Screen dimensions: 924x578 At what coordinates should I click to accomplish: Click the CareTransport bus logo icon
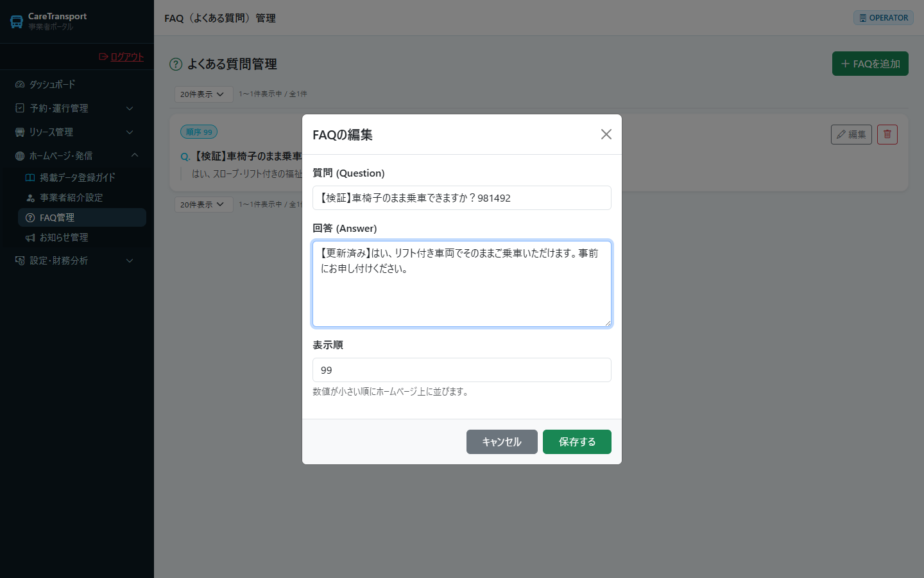tap(17, 21)
